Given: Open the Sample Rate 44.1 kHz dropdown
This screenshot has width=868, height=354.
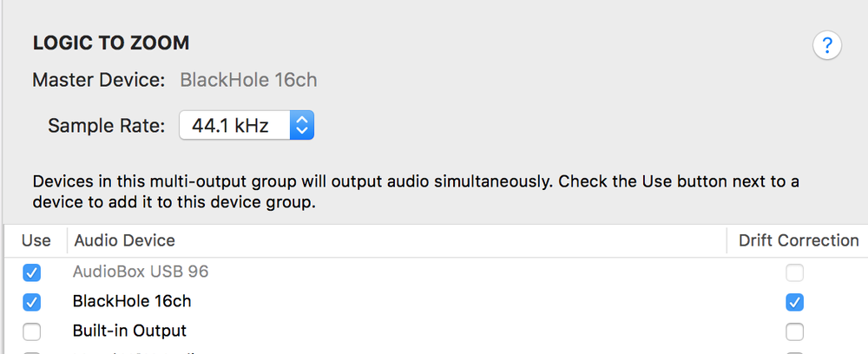Looking at the screenshot, I should (247, 125).
